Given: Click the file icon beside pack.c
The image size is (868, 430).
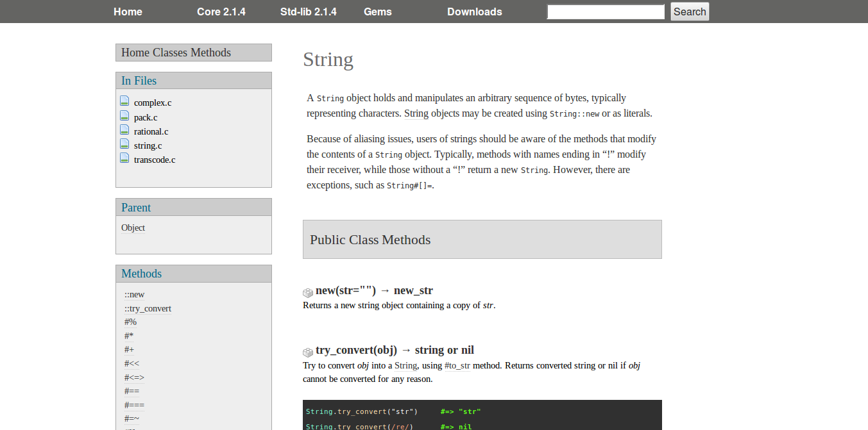Looking at the screenshot, I should coord(124,116).
